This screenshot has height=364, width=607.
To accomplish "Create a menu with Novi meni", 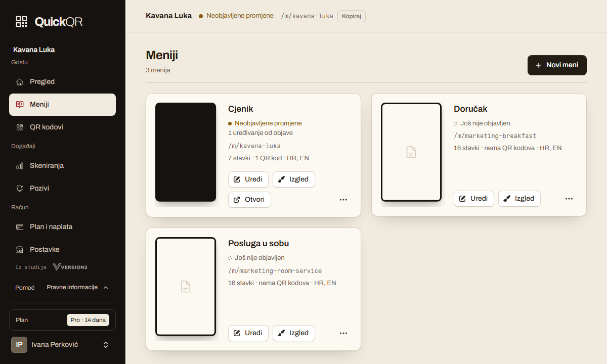I will (x=557, y=65).
